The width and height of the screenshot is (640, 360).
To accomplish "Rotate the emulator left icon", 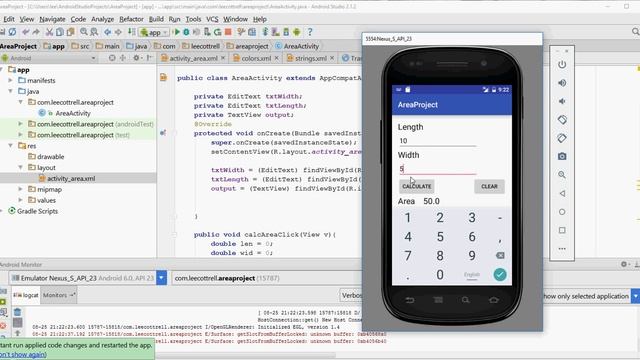I will click(562, 120).
